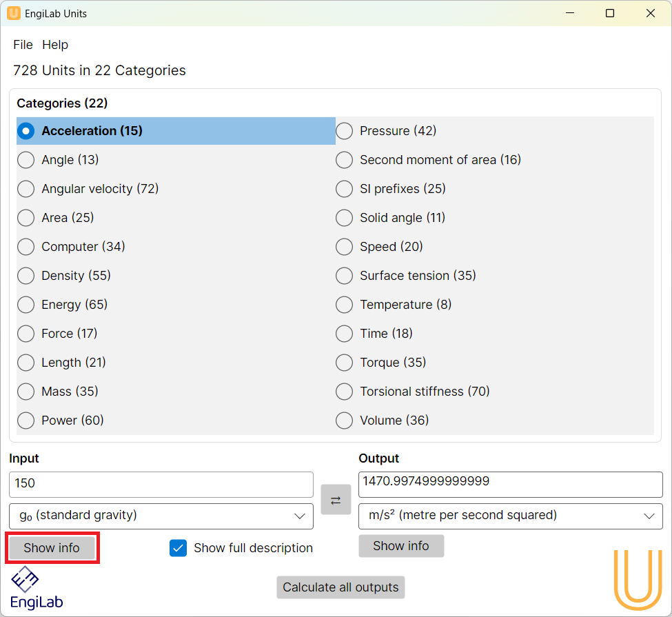
Task: Click Show info under the input unit
Action: click(x=52, y=548)
